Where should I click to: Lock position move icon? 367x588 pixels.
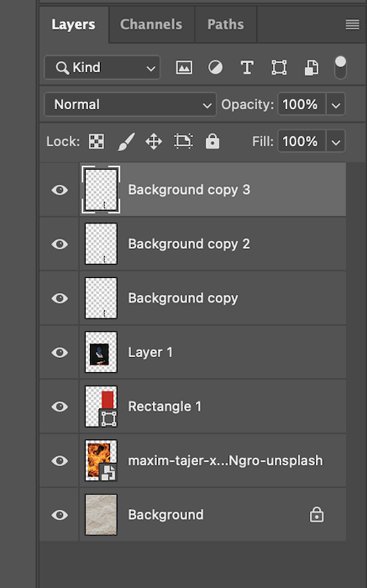coord(154,142)
